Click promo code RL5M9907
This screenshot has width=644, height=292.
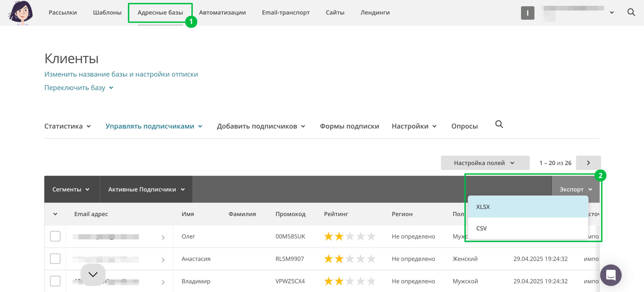[x=290, y=259]
